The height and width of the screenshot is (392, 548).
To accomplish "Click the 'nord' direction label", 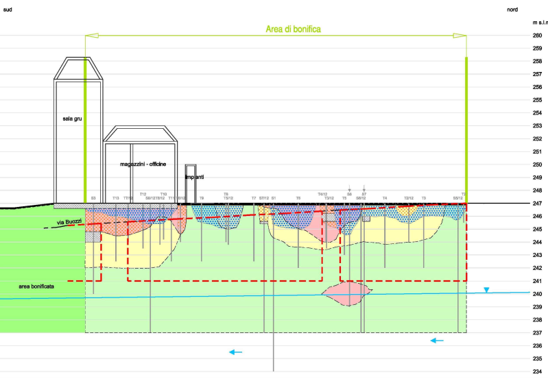I will pyautogui.click(x=512, y=10).
